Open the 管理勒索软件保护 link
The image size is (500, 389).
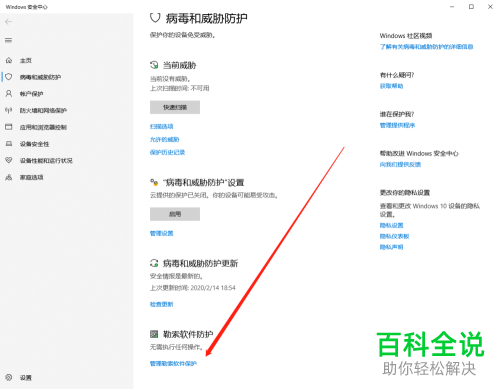pyautogui.click(x=173, y=363)
